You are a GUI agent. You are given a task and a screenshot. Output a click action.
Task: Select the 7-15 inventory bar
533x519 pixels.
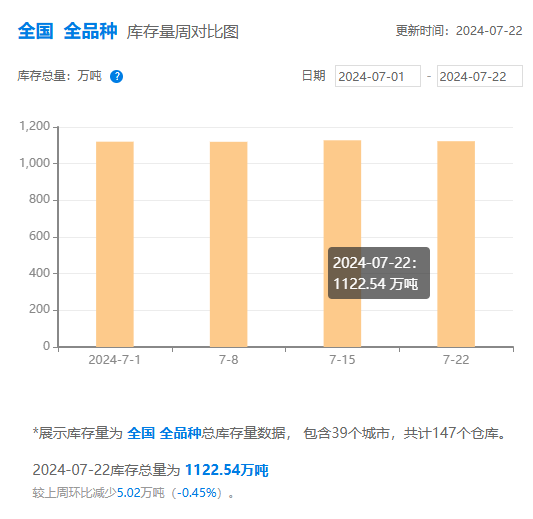pyautogui.click(x=342, y=243)
